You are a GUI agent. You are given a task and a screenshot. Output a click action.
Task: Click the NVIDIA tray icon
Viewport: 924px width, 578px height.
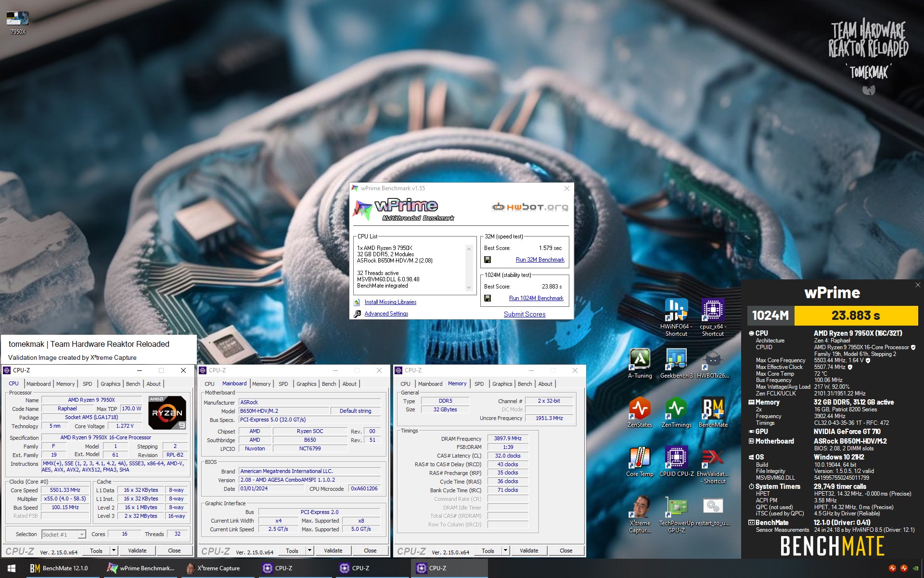(x=915, y=568)
